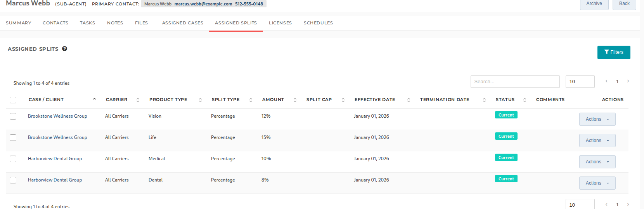Open the Tasks tab
This screenshot has width=644, height=209.
click(x=88, y=23)
